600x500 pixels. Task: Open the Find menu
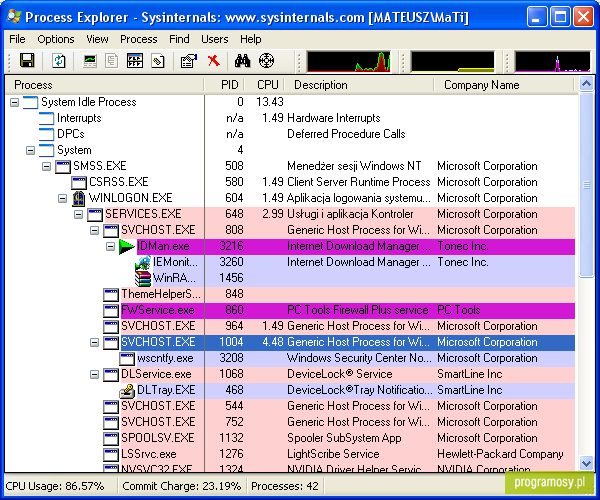pyautogui.click(x=179, y=39)
